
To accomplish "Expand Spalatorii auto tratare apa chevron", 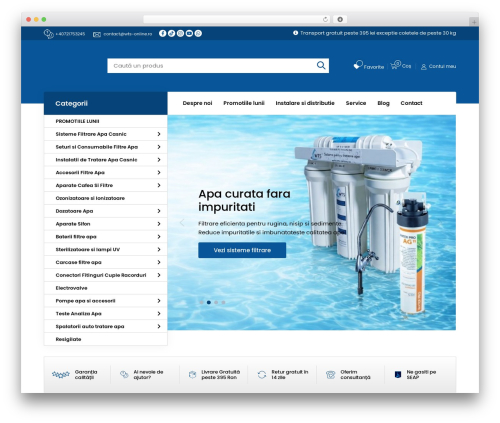I will coord(159,326).
